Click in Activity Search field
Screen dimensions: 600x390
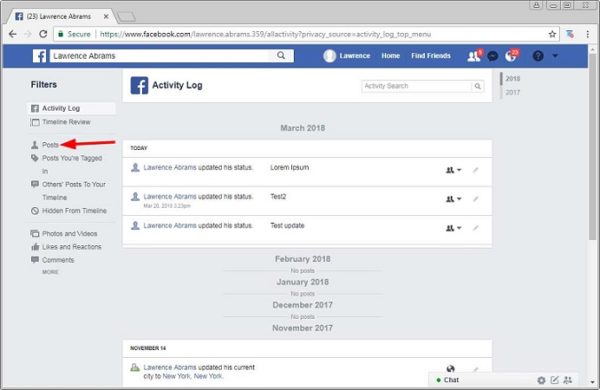click(416, 86)
